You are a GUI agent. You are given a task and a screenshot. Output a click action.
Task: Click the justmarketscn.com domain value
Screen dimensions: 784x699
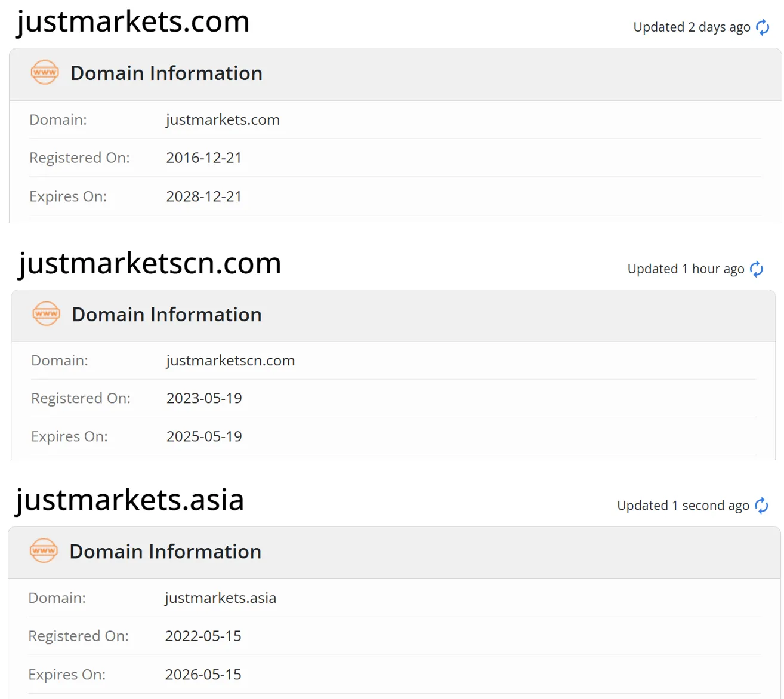[x=230, y=361]
